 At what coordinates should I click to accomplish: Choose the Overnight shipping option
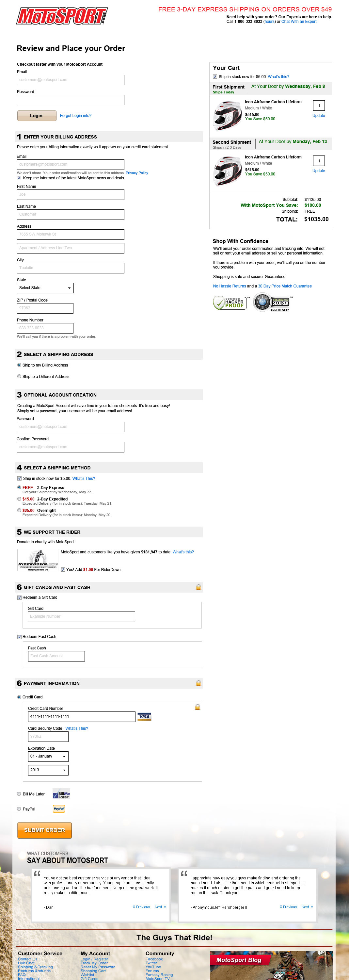(19, 511)
